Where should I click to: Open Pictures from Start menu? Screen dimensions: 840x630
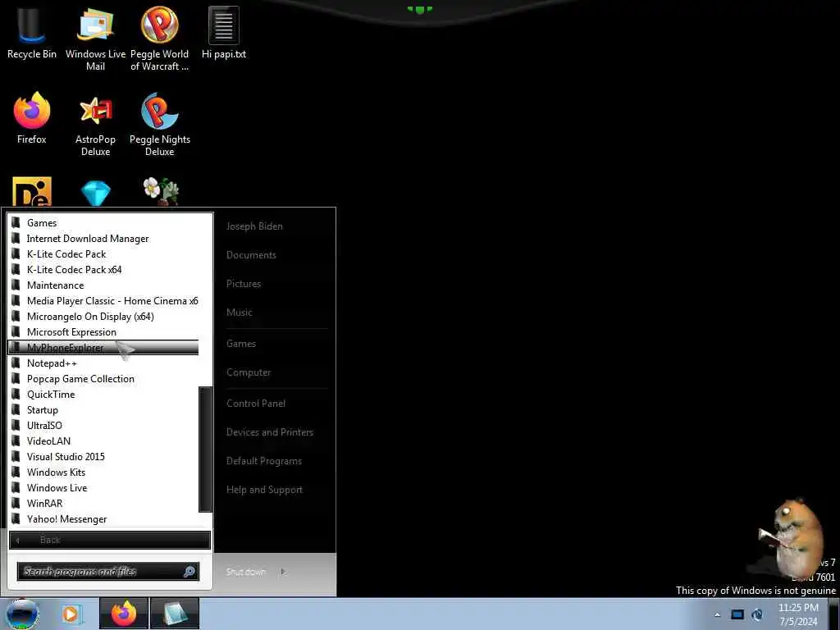tap(243, 283)
